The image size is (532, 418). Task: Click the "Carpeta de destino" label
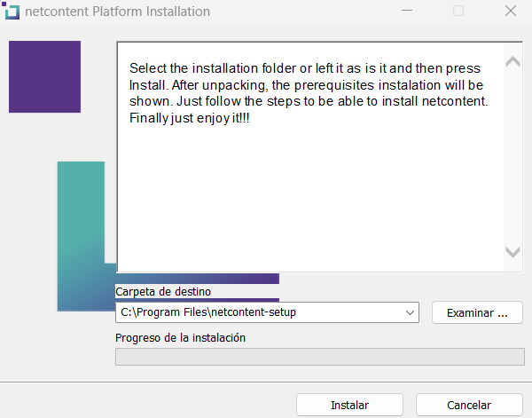point(163,292)
